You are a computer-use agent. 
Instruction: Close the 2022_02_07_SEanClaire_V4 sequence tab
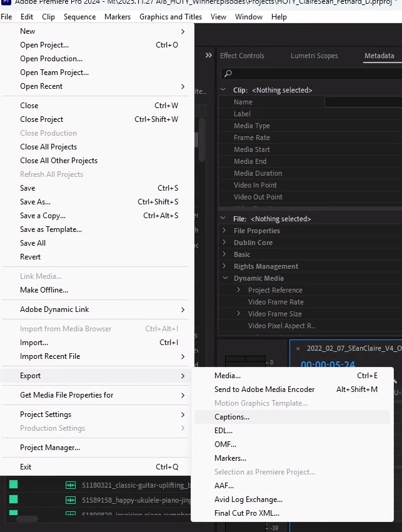point(298,348)
